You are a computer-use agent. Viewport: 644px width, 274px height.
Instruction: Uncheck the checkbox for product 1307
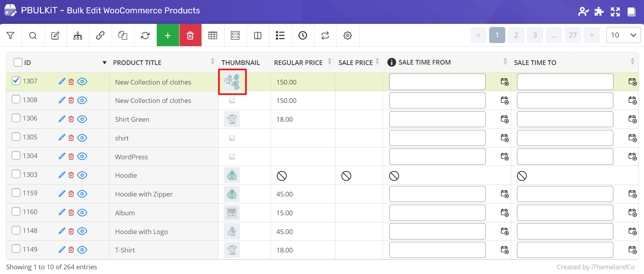16,81
